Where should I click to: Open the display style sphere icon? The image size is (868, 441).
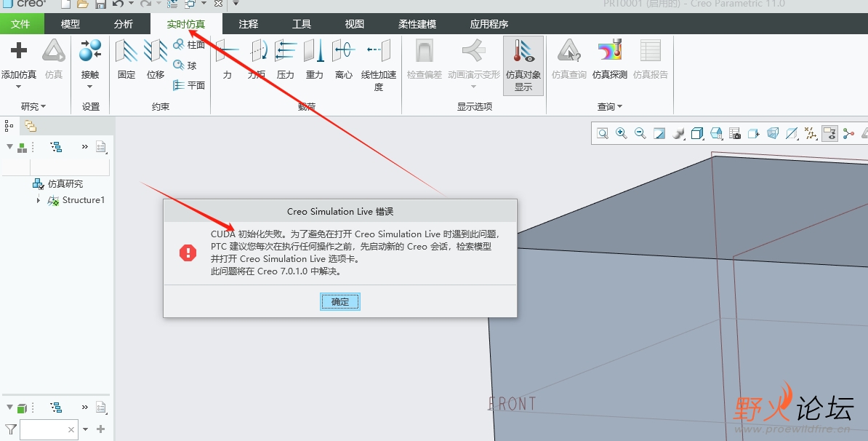(x=678, y=133)
